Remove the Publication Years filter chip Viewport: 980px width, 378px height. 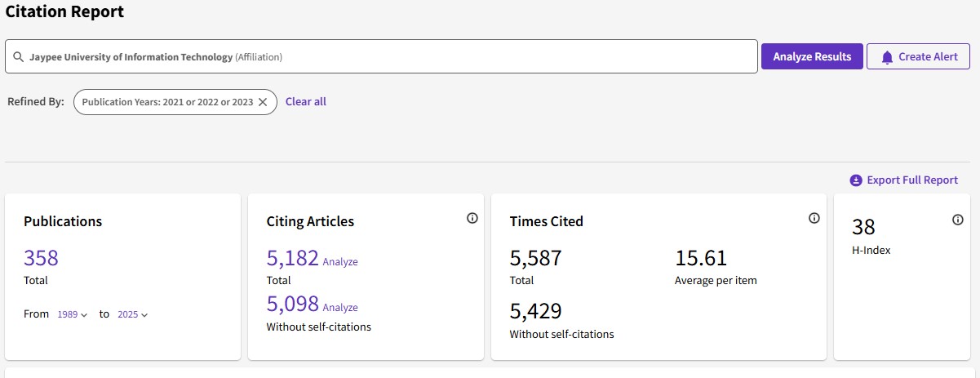point(263,102)
